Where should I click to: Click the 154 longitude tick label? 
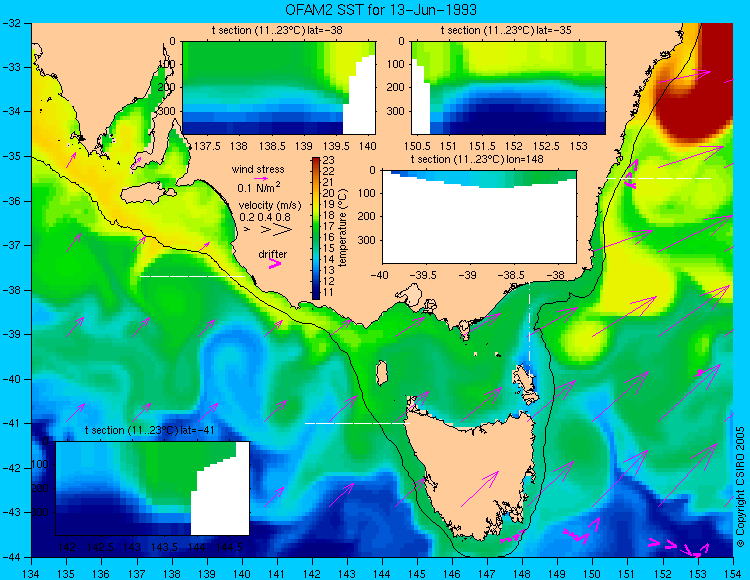pyautogui.click(x=733, y=573)
